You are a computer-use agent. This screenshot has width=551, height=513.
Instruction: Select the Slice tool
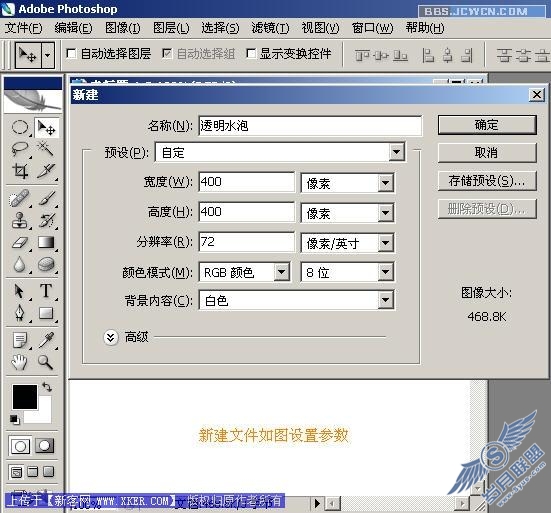point(46,171)
